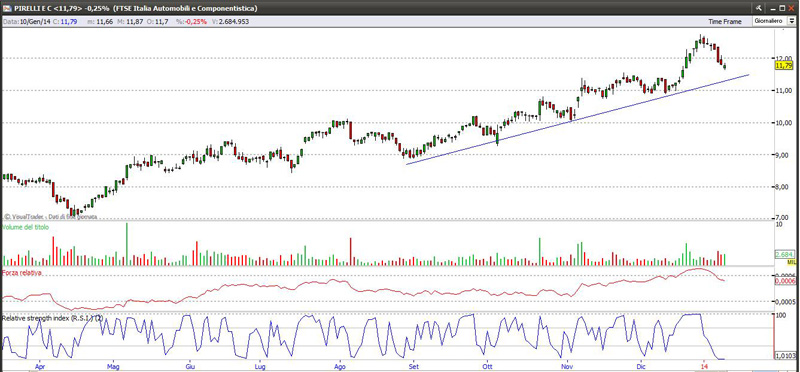This screenshot has width=800, height=372.
Task: Click the Volume del titolo label
Action: [x=26, y=227]
